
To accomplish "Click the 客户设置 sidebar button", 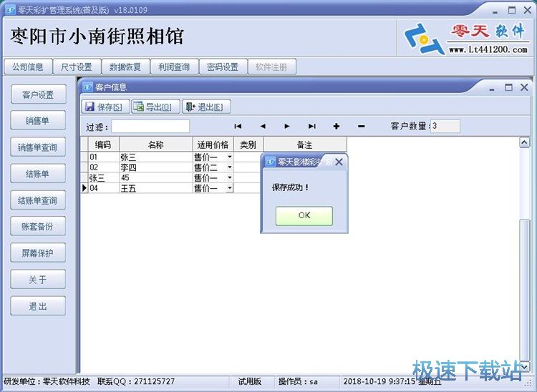I will [x=38, y=94].
